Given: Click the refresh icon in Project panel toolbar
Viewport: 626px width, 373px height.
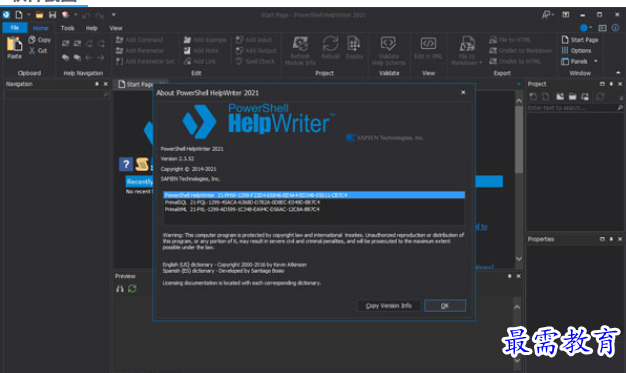Looking at the screenshot, I should pos(600,97).
